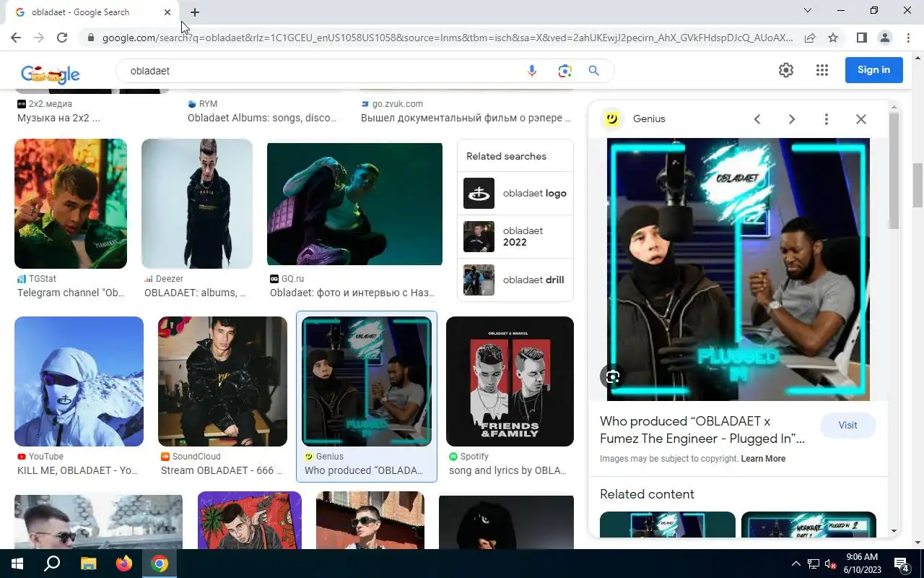Search inside the image with Lens overlay icon

tap(613, 376)
